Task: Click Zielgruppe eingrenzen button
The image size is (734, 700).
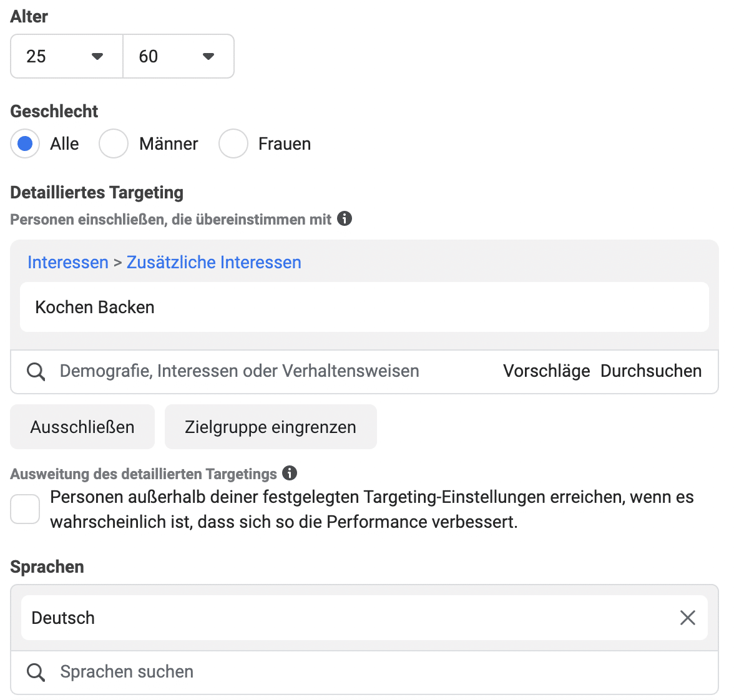Action: [x=271, y=427]
